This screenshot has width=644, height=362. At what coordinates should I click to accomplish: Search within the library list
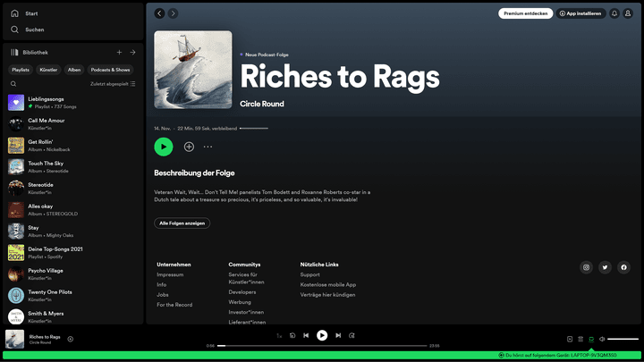tap(13, 84)
